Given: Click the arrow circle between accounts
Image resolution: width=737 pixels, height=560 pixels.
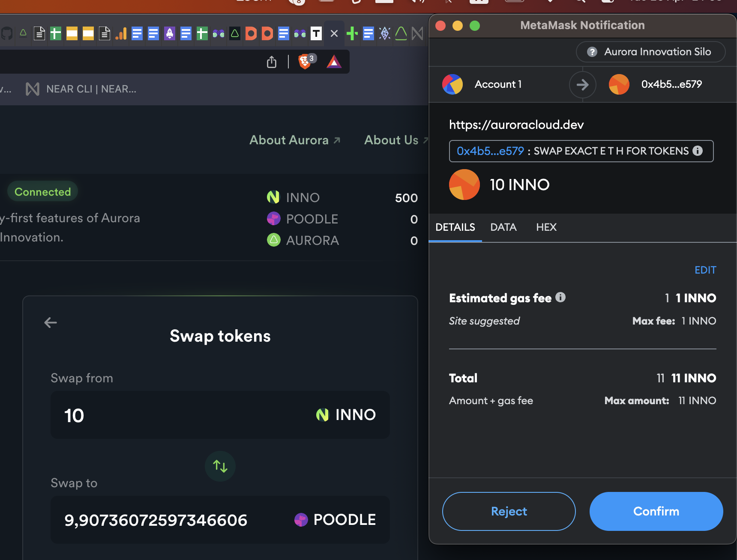Looking at the screenshot, I should click(583, 85).
